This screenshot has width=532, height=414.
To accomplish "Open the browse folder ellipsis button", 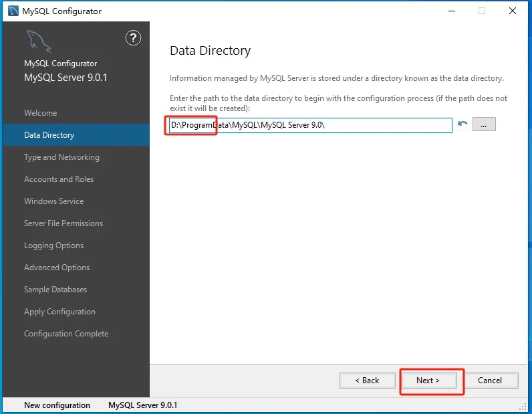I will click(484, 124).
